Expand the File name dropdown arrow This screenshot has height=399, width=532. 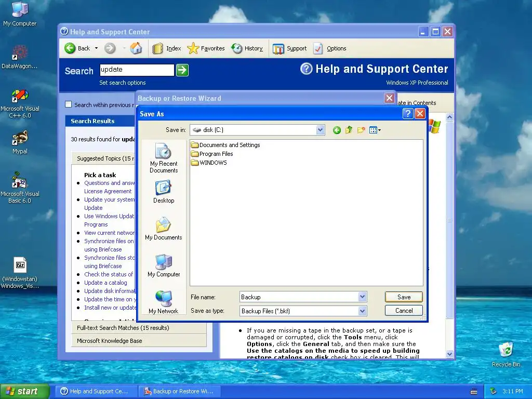click(x=362, y=297)
